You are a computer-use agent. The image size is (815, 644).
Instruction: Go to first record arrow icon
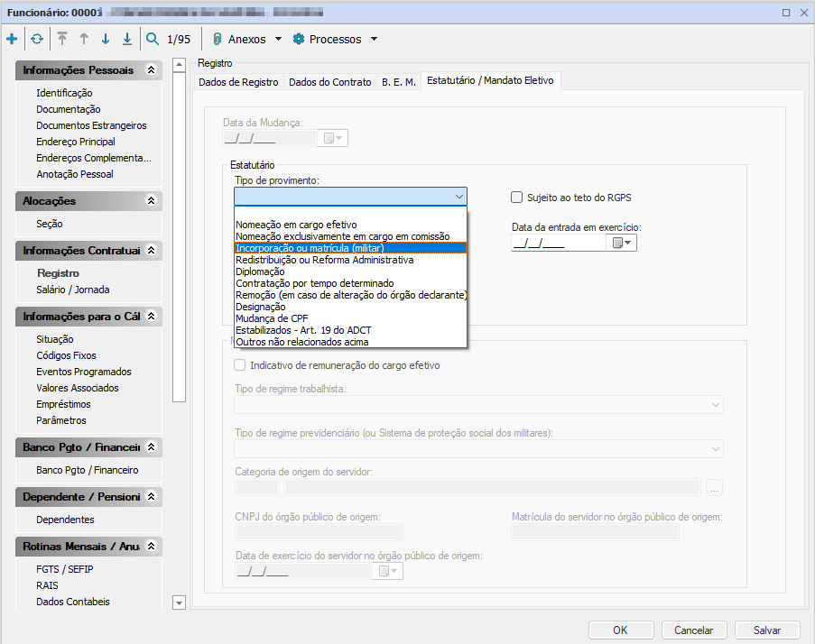62,39
